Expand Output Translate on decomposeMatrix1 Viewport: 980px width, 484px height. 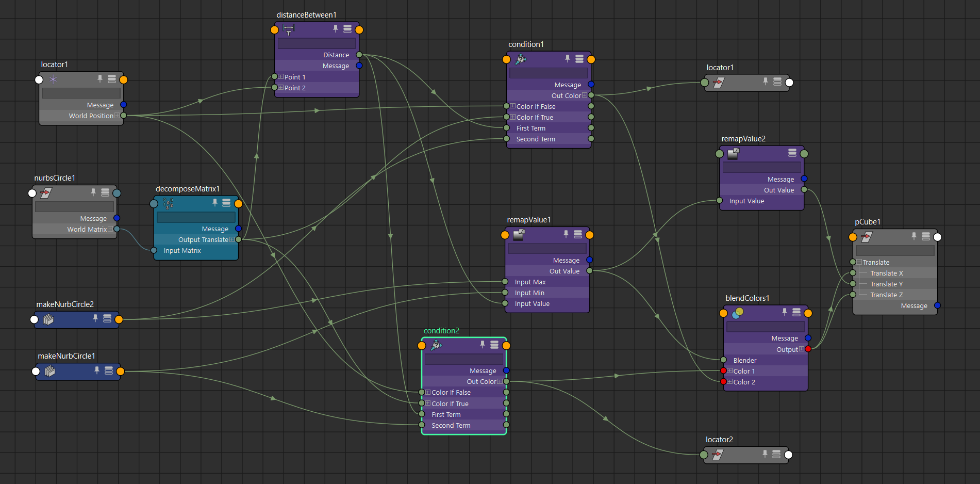pyautogui.click(x=232, y=239)
